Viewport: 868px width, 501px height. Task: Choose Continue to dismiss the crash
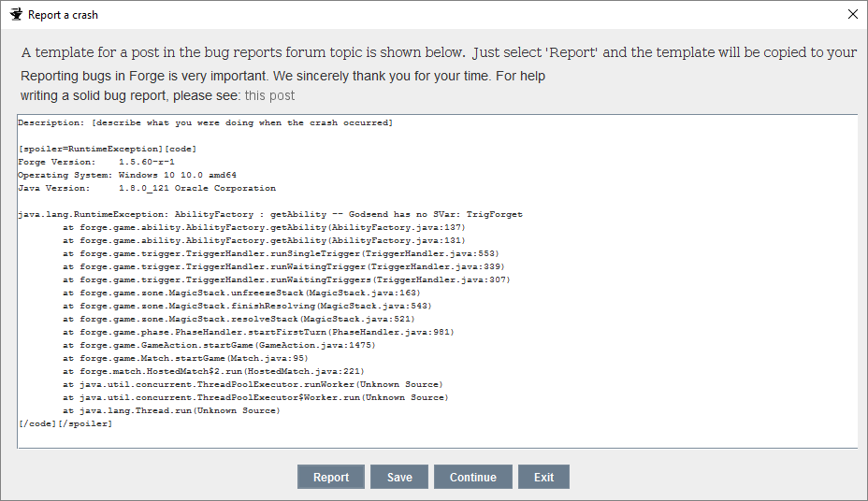click(472, 477)
